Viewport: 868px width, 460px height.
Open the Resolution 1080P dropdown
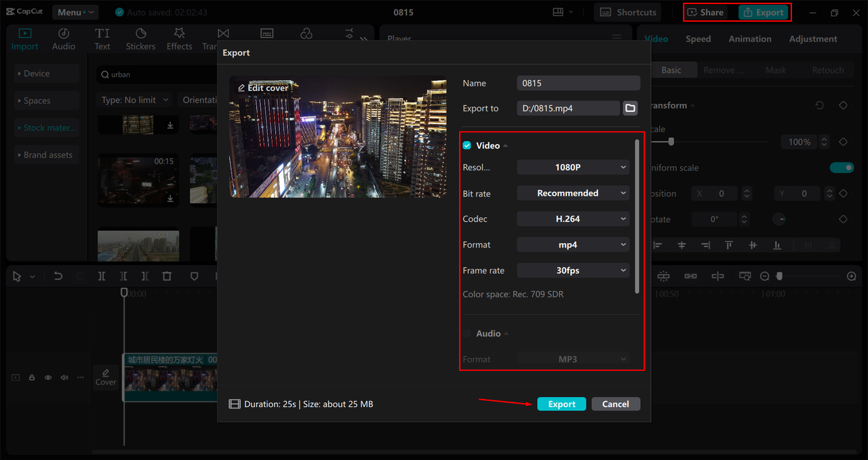pos(573,167)
